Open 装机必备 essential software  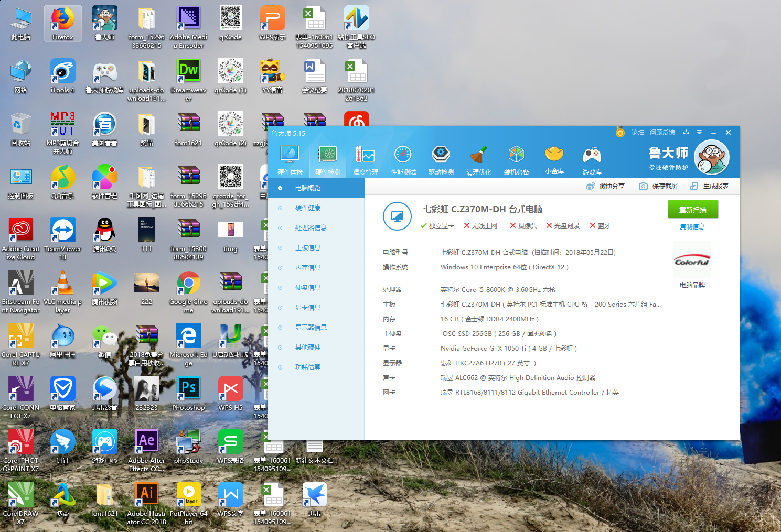[517, 160]
